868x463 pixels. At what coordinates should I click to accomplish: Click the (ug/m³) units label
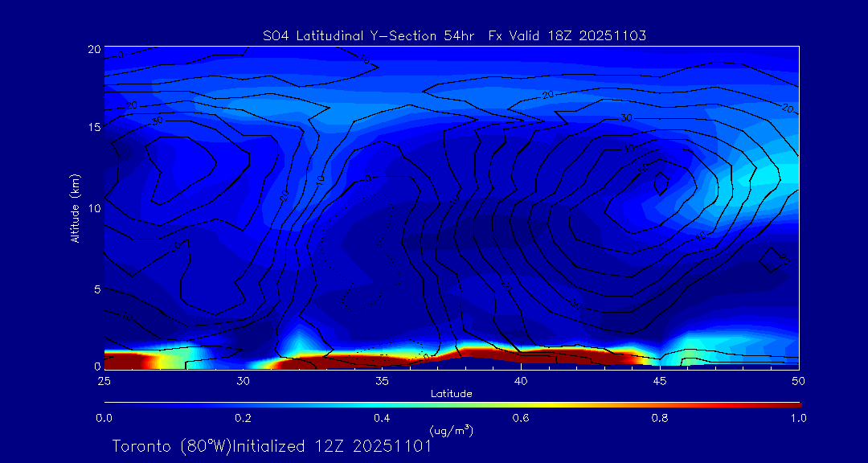[451, 430]
